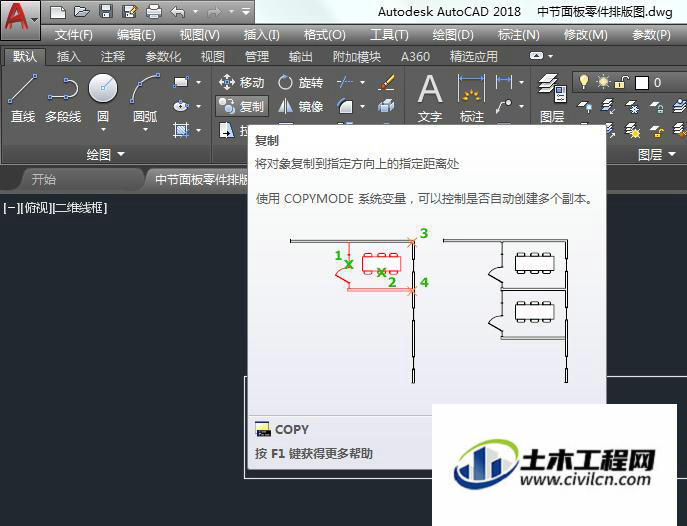Viewport: 687px width, 526px height.
Task: Select the Hatch tool icon
Action: pyautogui.click(x=181, y=130)
